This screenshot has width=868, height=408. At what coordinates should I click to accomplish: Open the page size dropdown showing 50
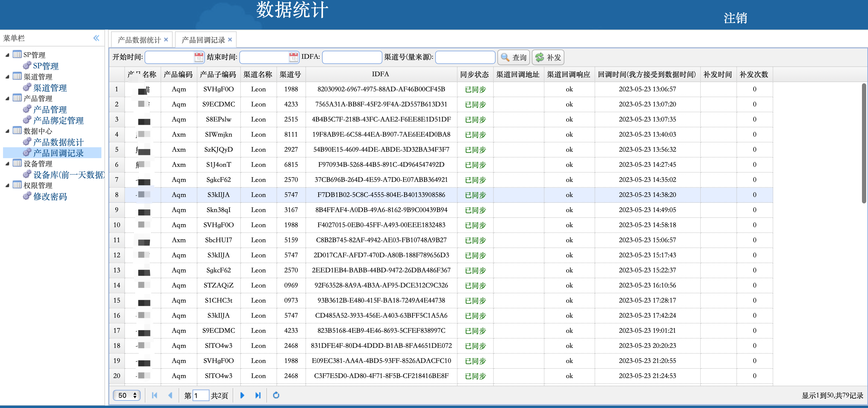click(x=127, y=395)
